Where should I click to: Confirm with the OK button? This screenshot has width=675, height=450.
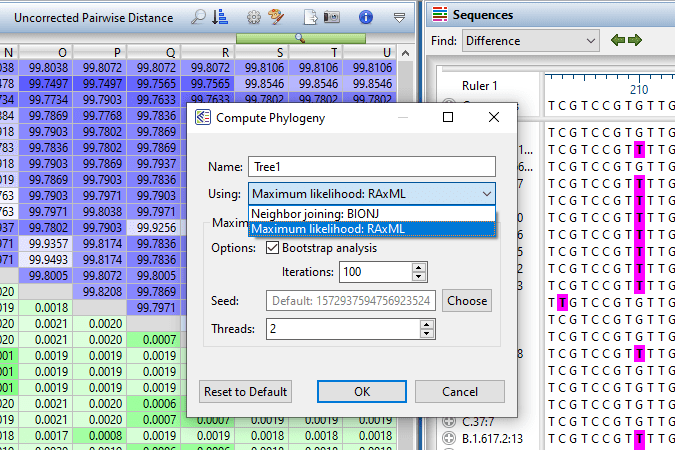[362, 391]
